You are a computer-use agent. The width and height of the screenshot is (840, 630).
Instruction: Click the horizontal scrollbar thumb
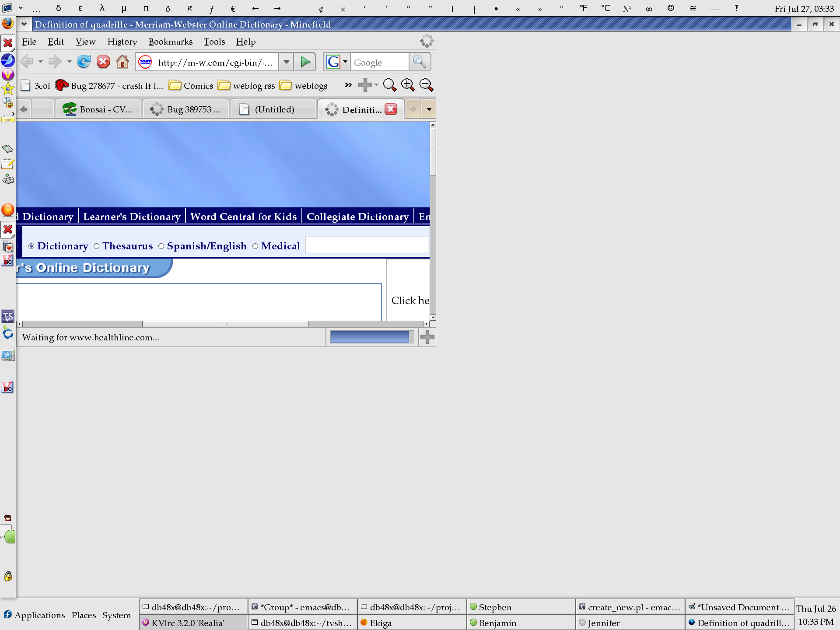pyautogui.click(x=225, y=324)
